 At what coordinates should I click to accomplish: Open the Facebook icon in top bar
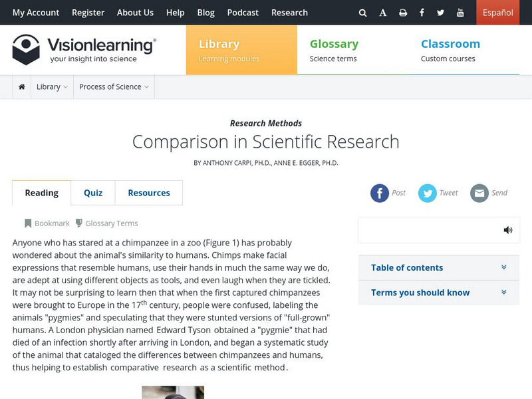422,13
